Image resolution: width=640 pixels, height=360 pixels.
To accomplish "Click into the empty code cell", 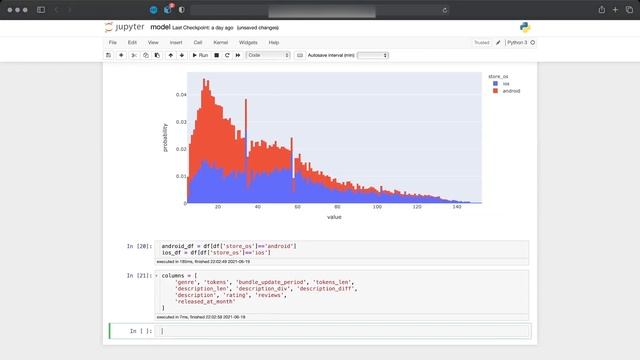I will pyautogui.click(x=343, y=331).
